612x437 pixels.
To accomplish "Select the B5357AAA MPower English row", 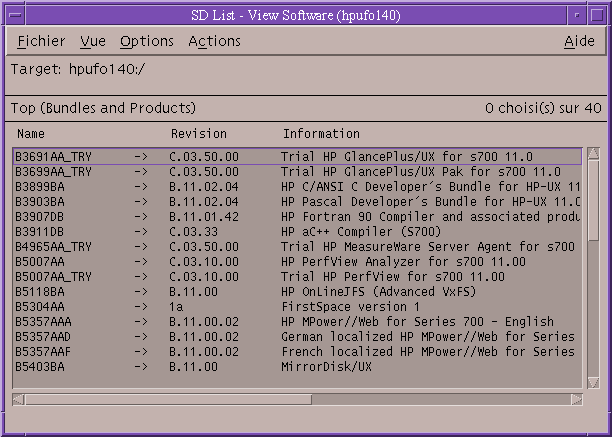I will 297,322.
